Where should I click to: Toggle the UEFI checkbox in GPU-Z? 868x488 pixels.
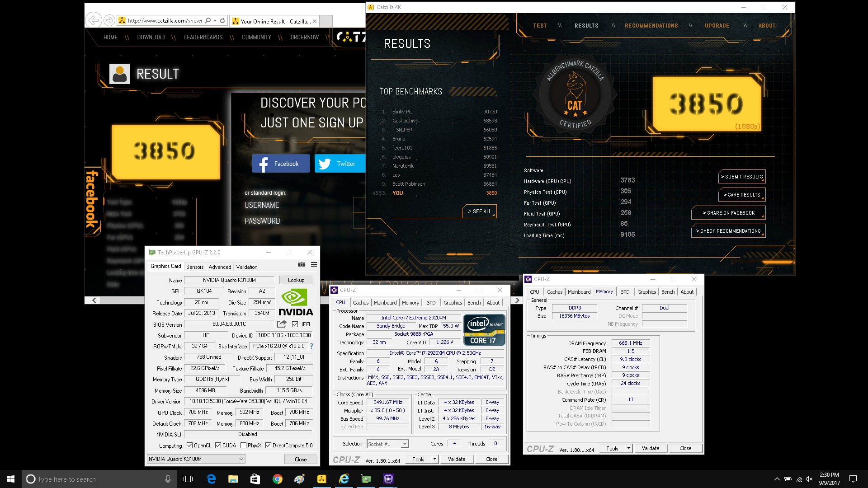click(x=295, y=324)
